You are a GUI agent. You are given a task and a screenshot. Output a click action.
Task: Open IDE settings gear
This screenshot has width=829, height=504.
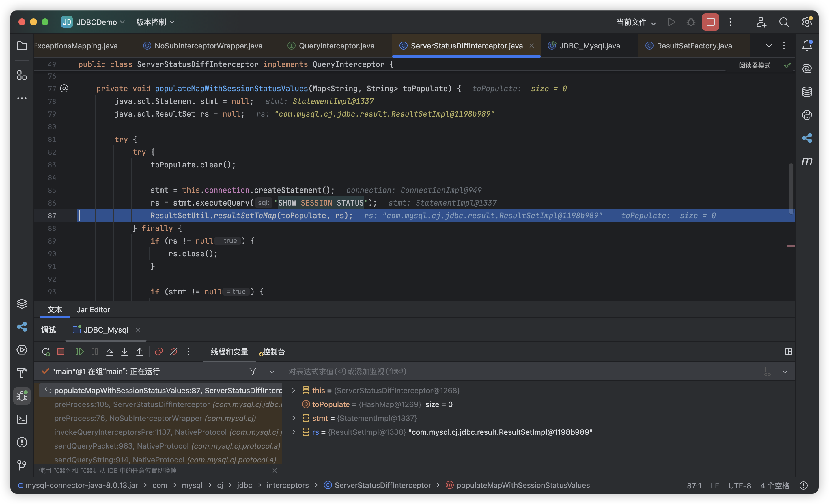pyautogui.click(x=807, y=22)
